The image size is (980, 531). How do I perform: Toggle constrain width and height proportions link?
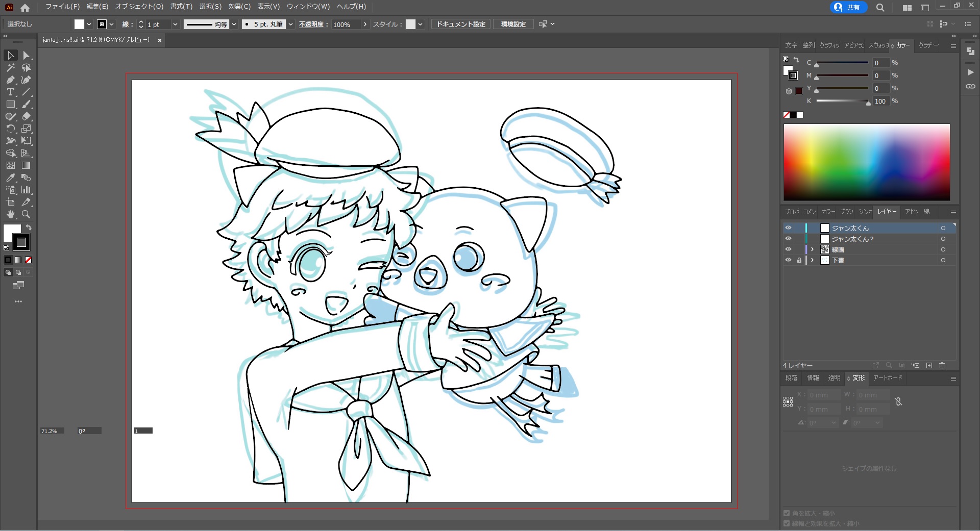tap(898, 402)
